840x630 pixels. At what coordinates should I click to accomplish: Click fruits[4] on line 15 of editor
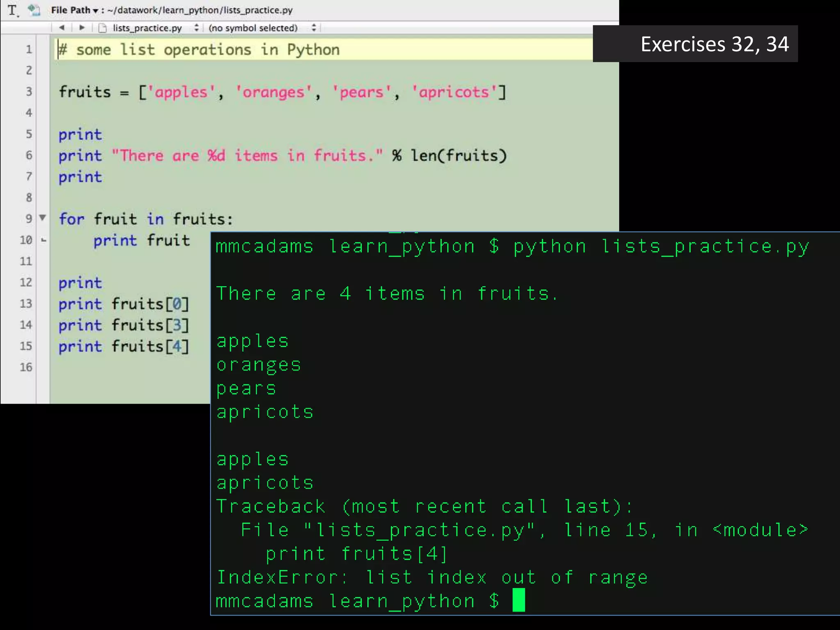(x=150, y=347)
